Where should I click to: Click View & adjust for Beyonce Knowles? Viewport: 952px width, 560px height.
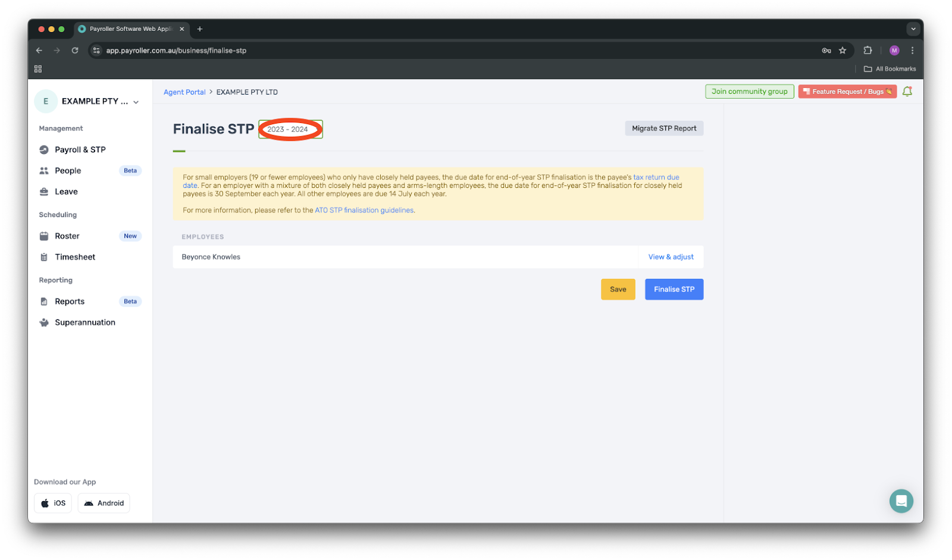671,257
